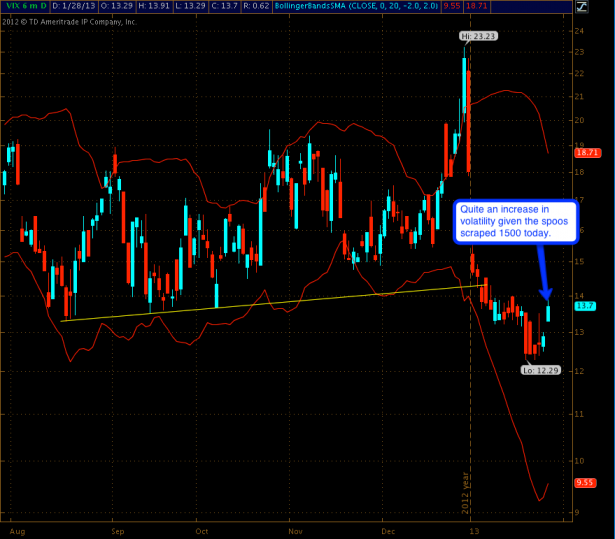Click the Hi: 23.23 price bubble
This screenshot has width=615, height=539.
click(478, 37)
